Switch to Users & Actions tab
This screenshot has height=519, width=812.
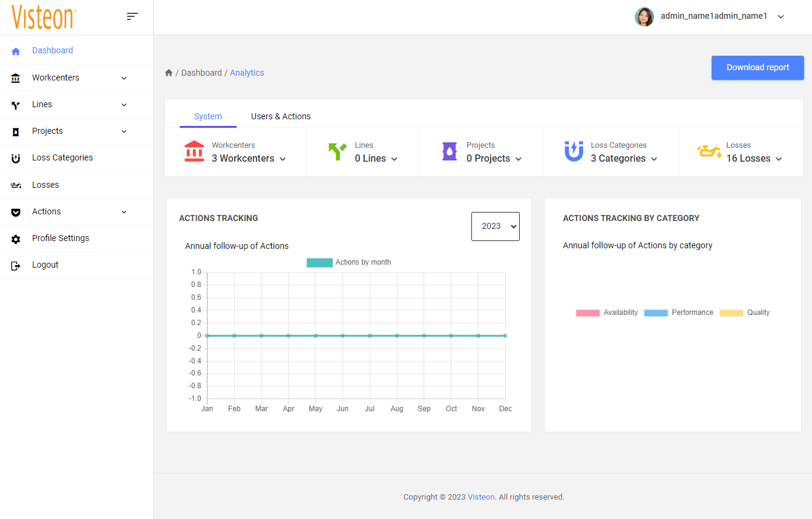[281, 116]
